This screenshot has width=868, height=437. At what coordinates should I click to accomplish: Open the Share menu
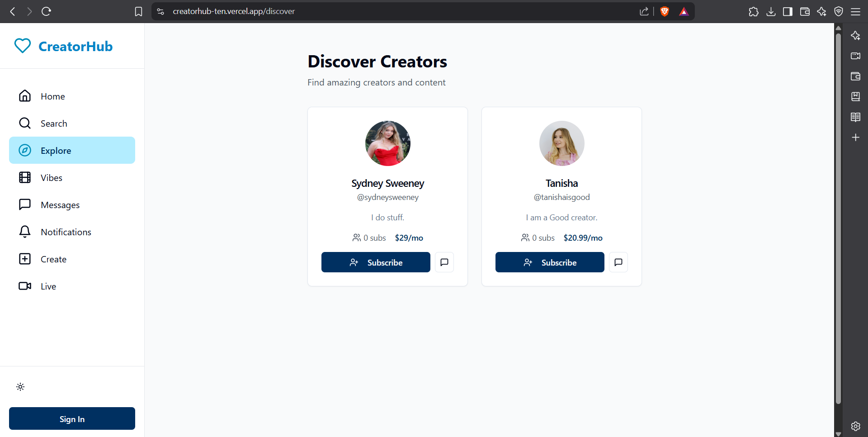coord(644,11)
